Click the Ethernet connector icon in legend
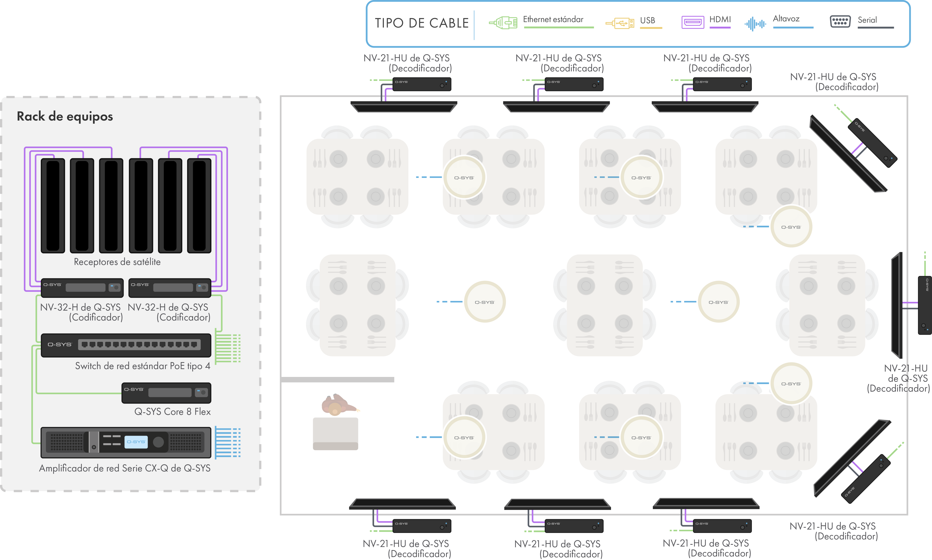 503,23
